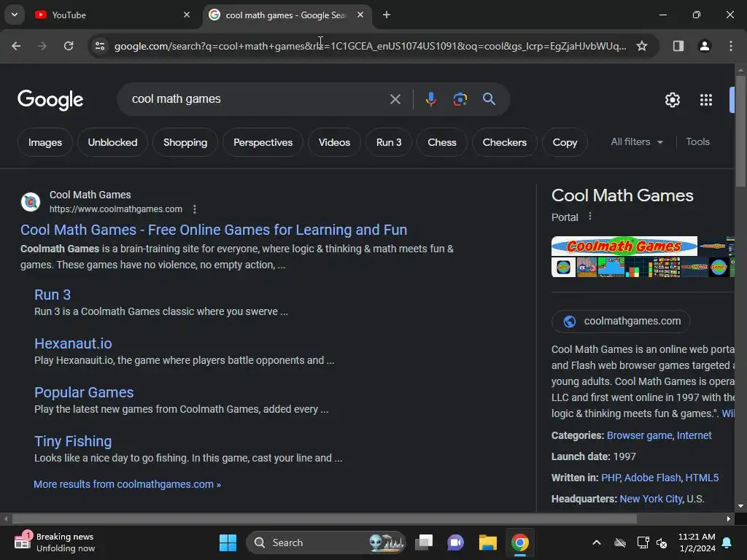View site information icon in address bar
The image size is (747, 560).
point(100,46)
